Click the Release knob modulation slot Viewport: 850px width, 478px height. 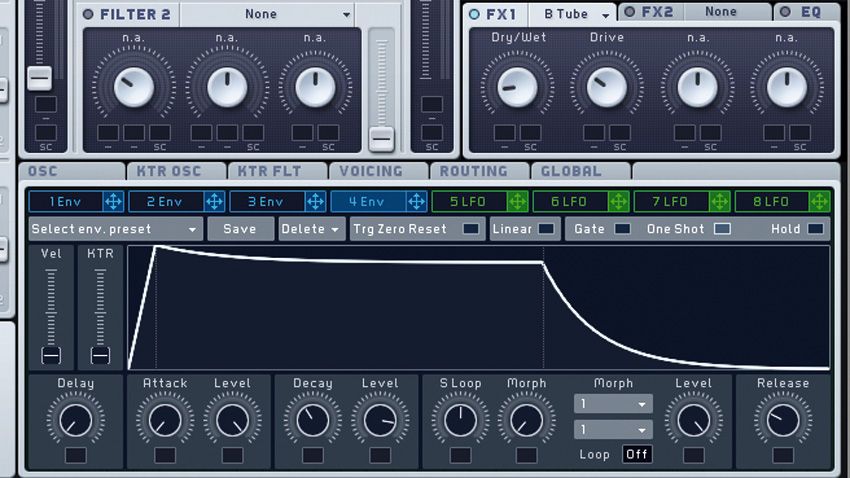pyautogui.click(x=783, y=455)
